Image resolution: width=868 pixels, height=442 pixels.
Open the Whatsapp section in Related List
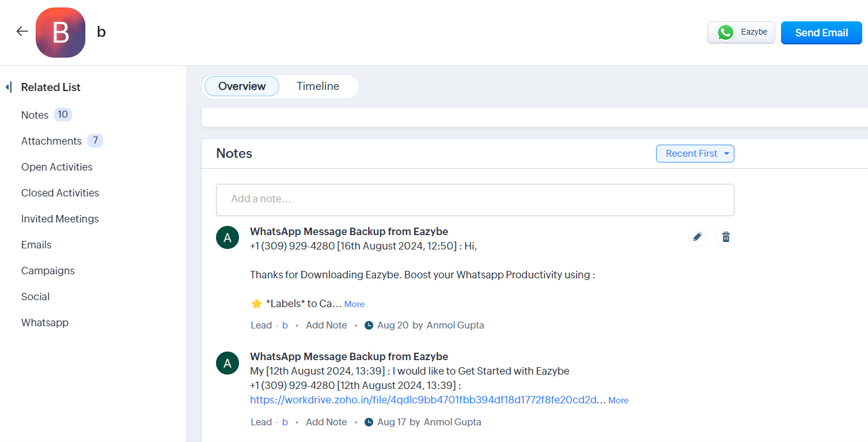(44, 322)
